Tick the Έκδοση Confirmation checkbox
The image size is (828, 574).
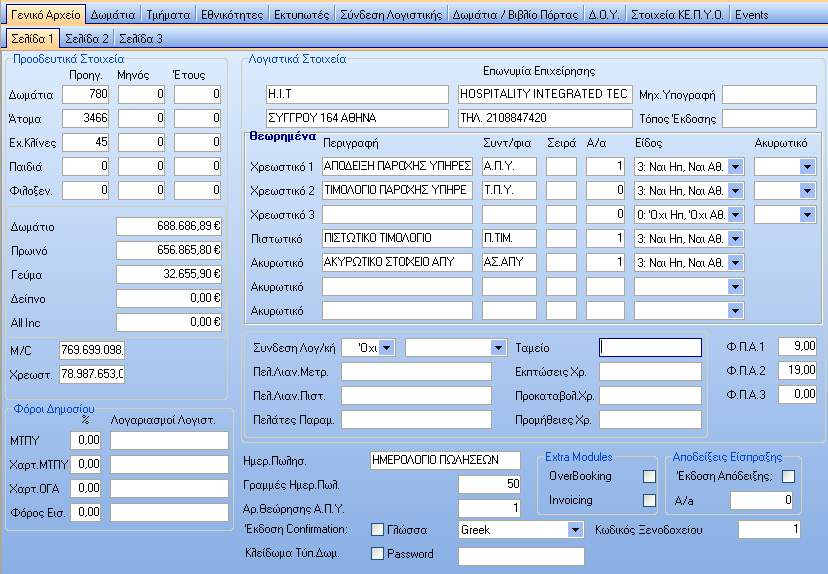tap(377, 529)
